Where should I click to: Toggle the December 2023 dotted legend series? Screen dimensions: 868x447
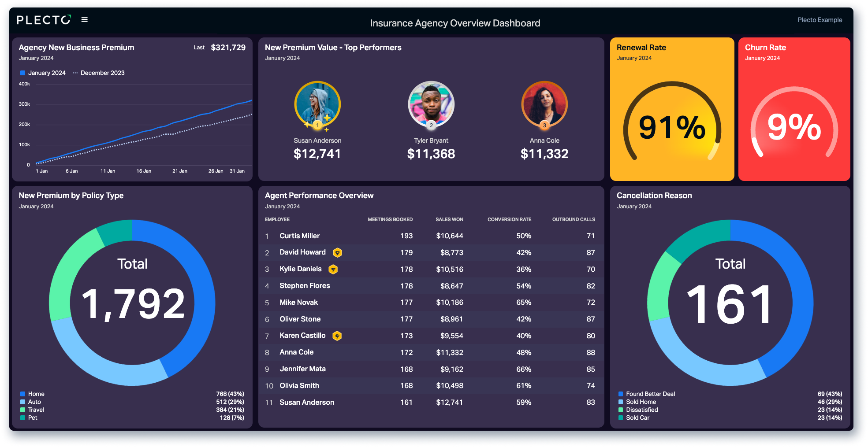click(x=99, y=73)
